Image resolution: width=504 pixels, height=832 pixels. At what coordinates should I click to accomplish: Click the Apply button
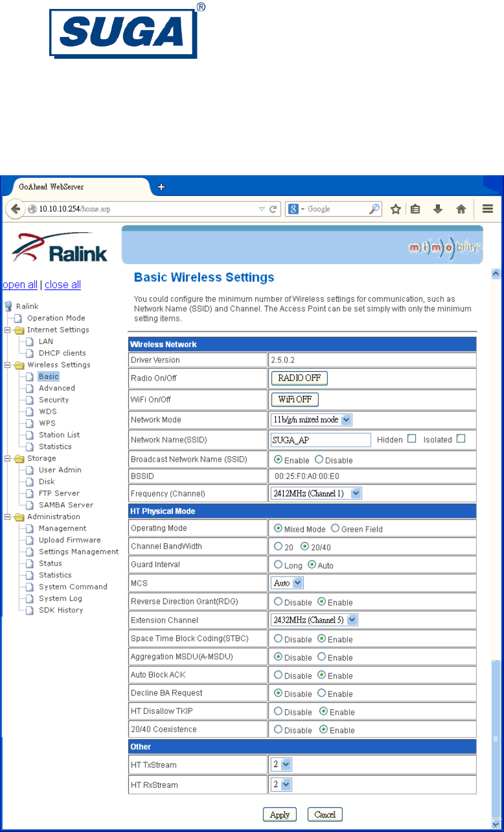tap(280, 815)
